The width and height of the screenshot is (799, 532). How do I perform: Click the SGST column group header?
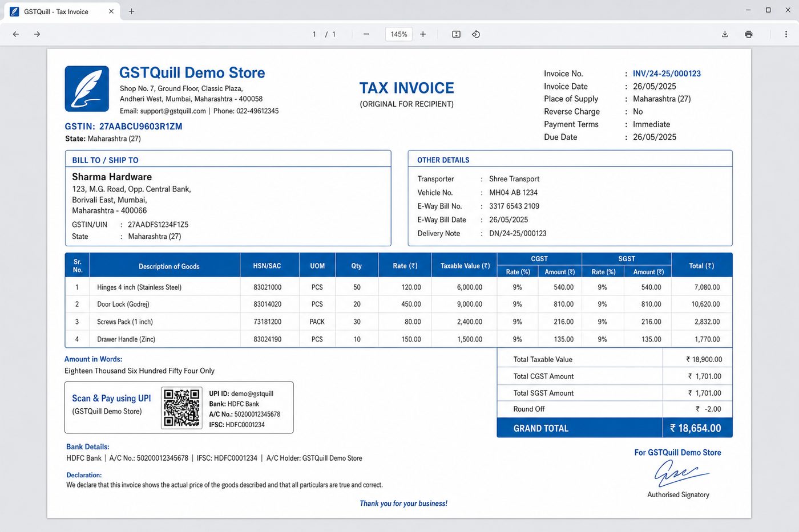point(627,259)
